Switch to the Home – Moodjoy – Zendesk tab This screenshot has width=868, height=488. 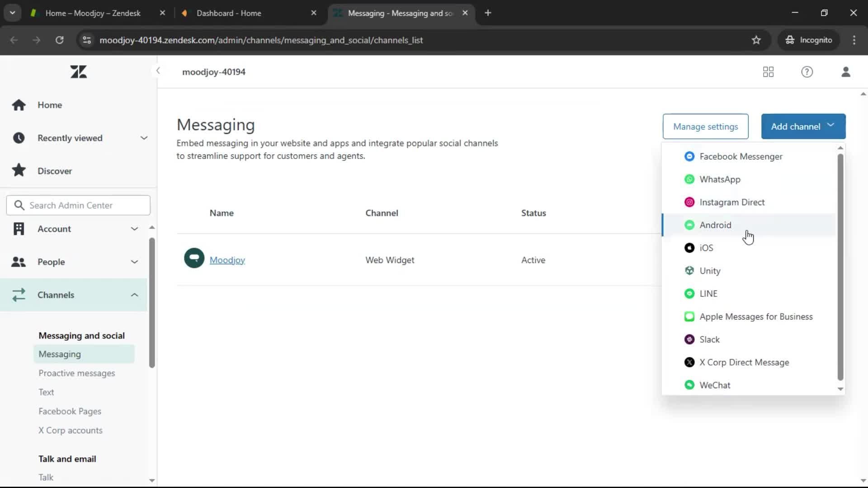[x=93, y=13]
